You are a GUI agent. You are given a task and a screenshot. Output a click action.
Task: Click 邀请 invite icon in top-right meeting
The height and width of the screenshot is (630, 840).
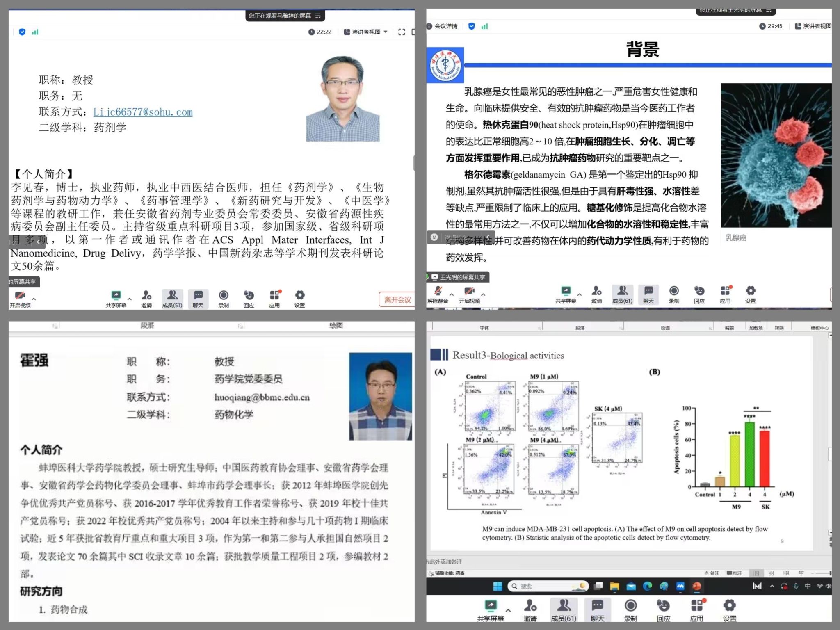point(596,291)
